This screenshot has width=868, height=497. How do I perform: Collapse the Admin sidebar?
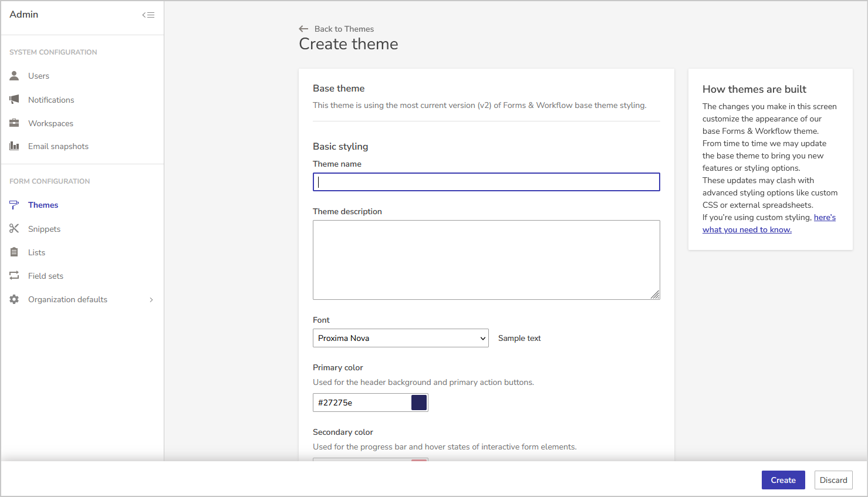(148, 15)
